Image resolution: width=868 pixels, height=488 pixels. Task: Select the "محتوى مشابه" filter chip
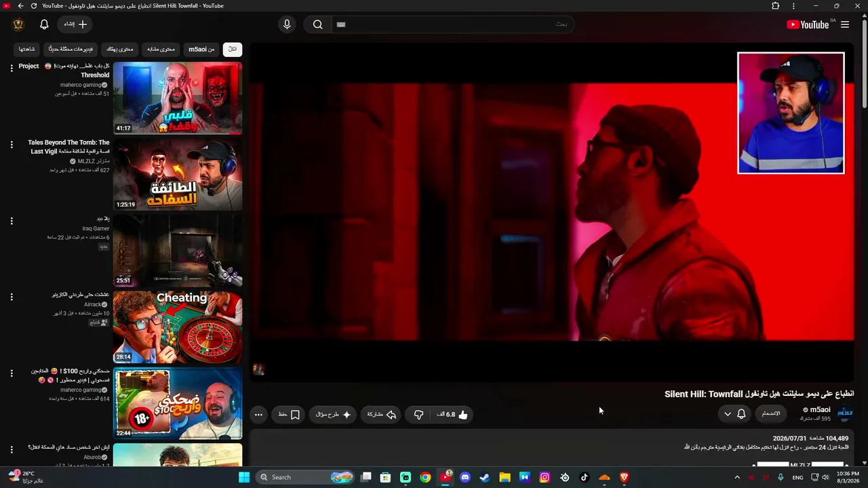161,49
